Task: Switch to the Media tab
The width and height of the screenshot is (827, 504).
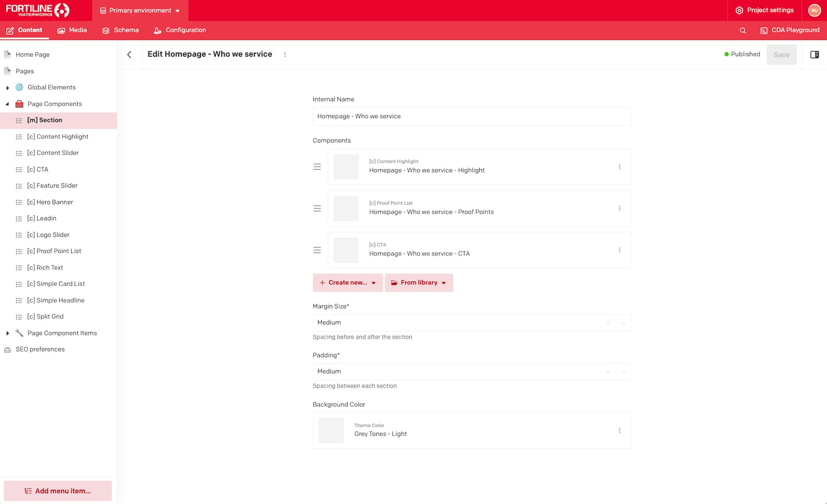Action: click(x=72, y=30)
